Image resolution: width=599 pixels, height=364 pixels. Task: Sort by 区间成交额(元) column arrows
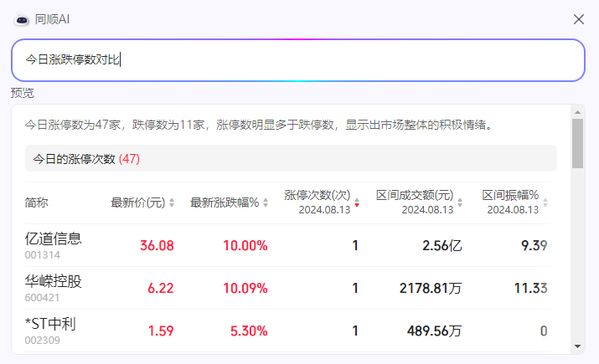[460, 203]
